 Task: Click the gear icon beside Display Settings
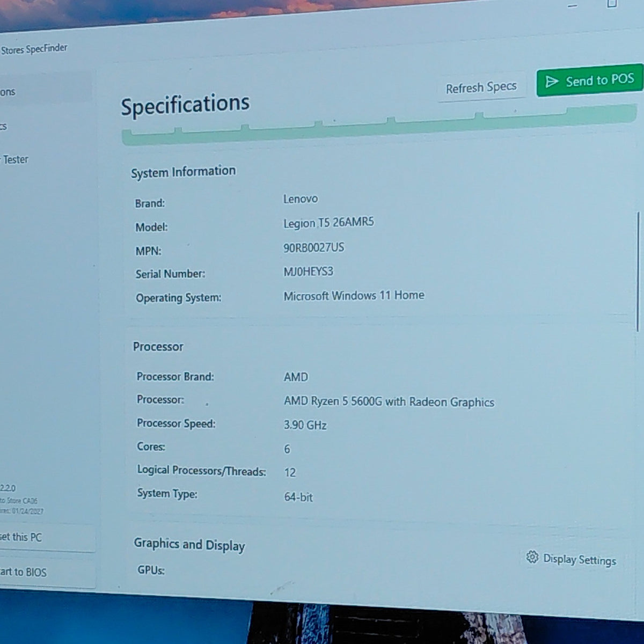(532, 557)
